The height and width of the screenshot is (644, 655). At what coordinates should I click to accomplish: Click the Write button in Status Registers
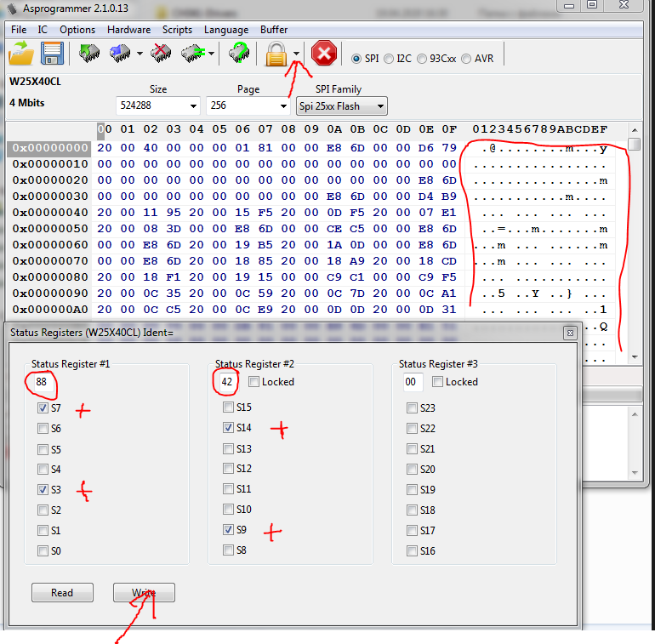point(144,593)
